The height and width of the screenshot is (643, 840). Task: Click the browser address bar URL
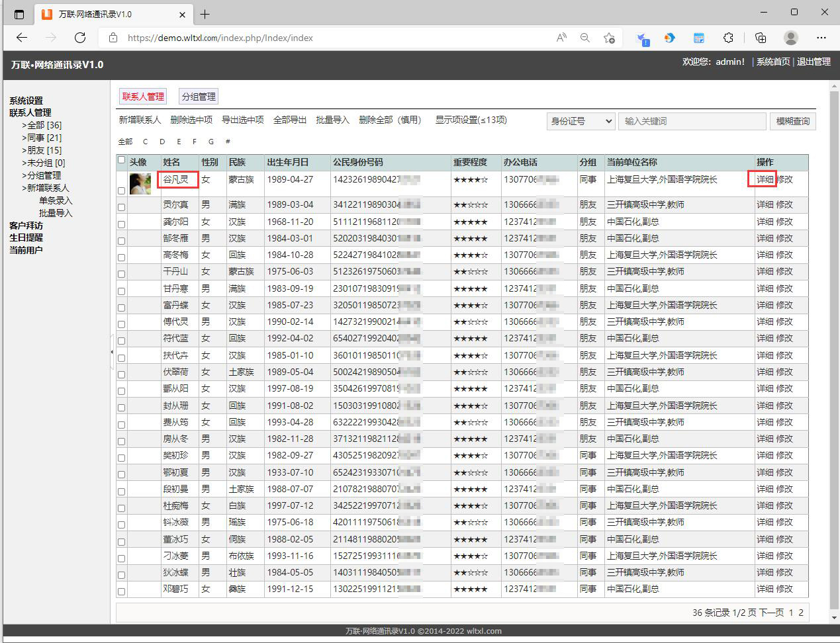point(220,38)
